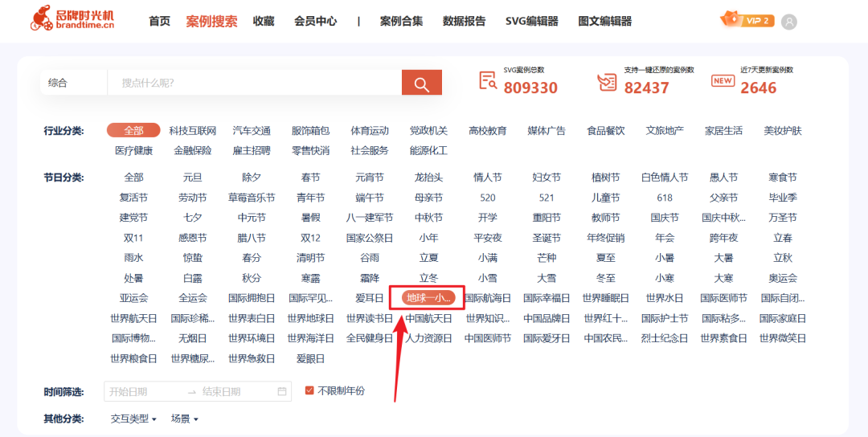Click the one-click restore cases icon
Image resolution: width=868 pixels, height=437 pixels.
pyautogui.click(x=608, y=82)
